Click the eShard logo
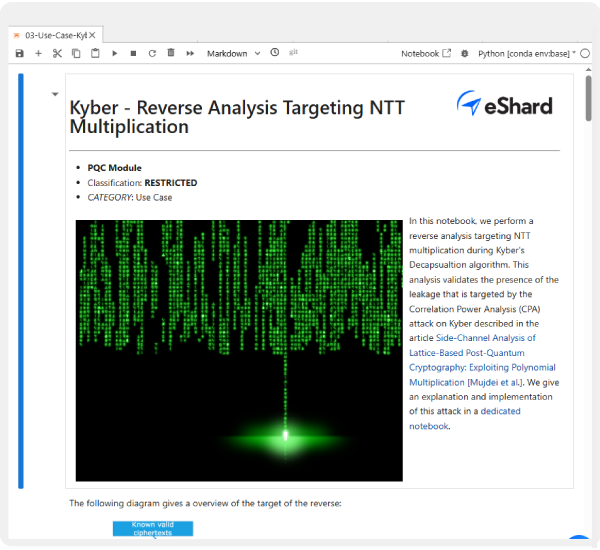The height and width of the screenshot is (550, 600). coord(504,104)
